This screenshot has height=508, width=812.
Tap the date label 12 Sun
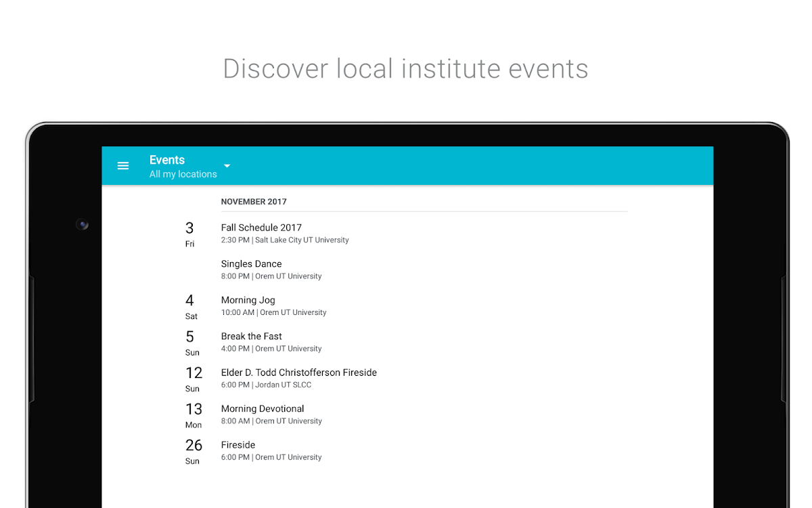tap(194, 379)
